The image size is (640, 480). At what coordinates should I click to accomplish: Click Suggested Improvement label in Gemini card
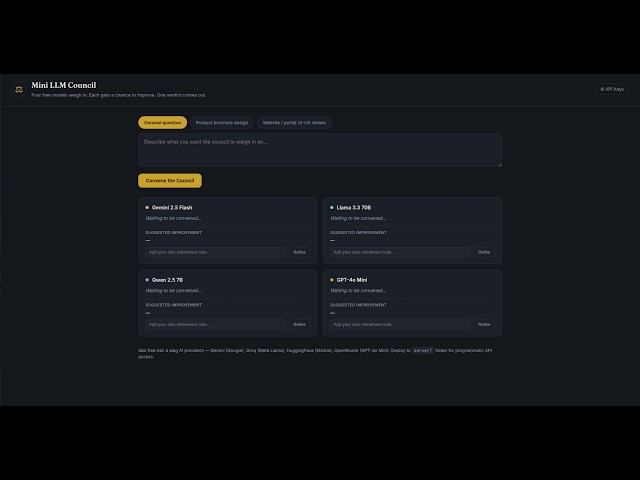pyautogui.click(x=173, y=232)
